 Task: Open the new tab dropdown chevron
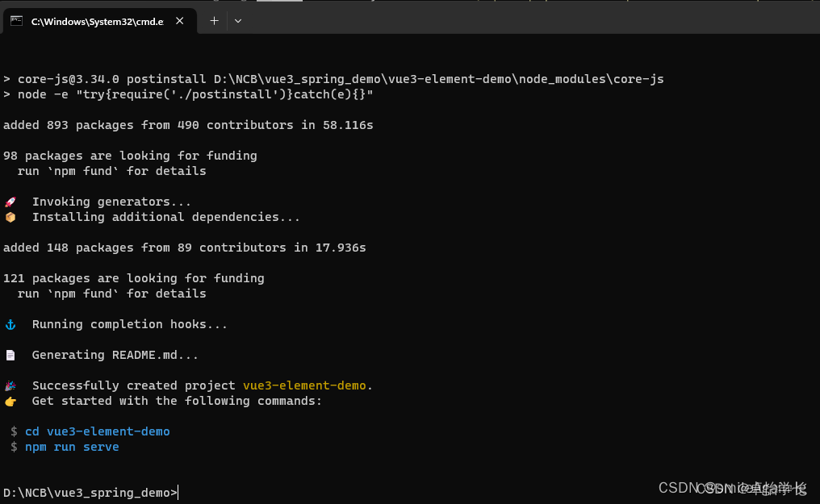(237, 20)
